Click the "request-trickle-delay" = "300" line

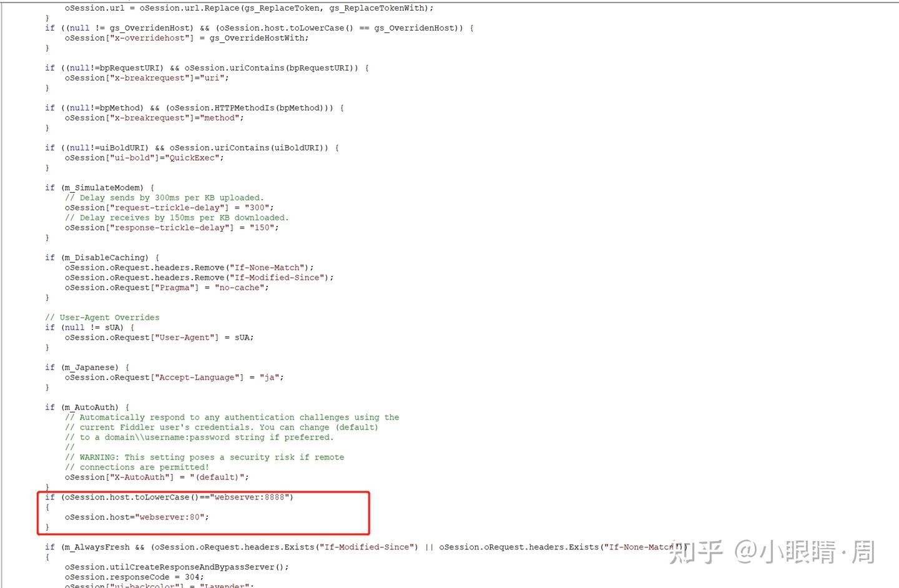169,208
